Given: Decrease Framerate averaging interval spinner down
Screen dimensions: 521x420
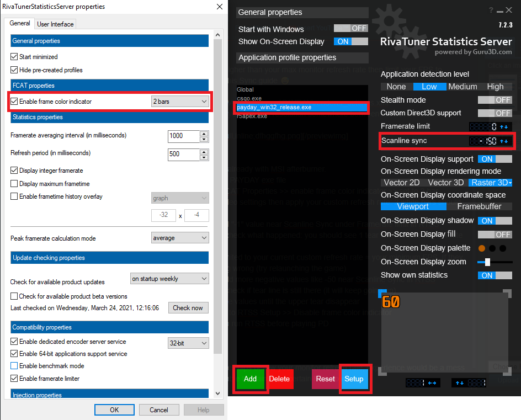Looking at the screenshot, I should coord(204,139).
